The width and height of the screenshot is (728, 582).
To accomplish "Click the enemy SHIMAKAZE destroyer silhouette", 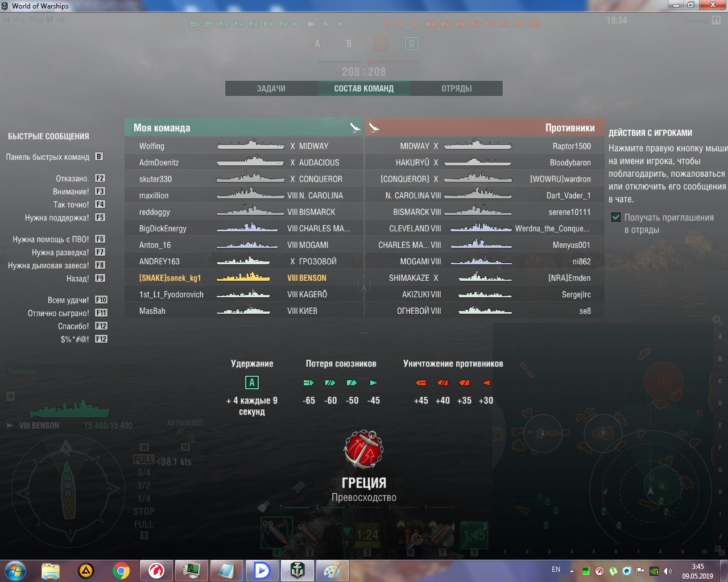I will pyautogui.click(x=485, y=277).
